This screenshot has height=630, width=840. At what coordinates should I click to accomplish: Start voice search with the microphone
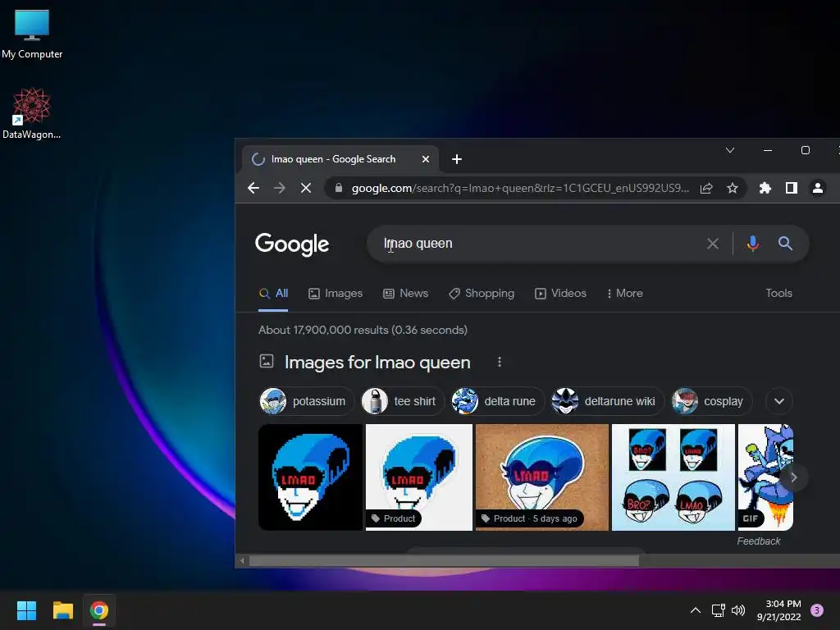(x=753, y=244)
